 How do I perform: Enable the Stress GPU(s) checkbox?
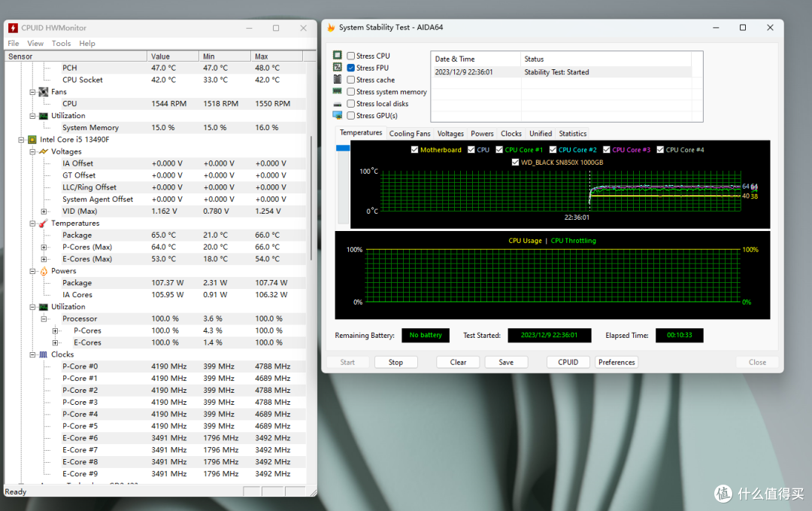pos(351,116)
